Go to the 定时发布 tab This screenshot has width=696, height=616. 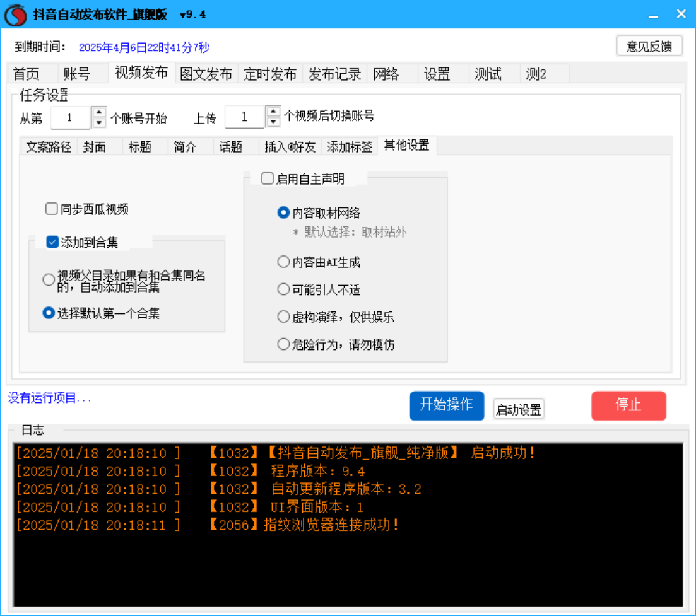[x=270, y=74]
